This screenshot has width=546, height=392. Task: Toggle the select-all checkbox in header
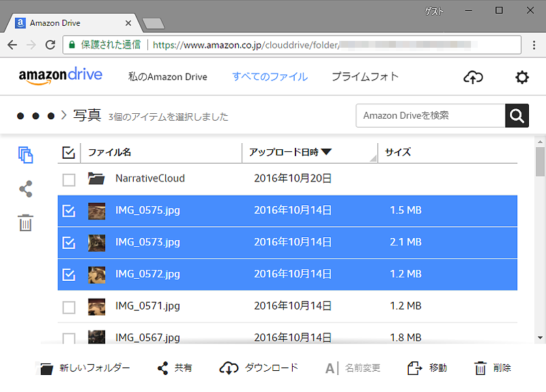point(69,153)
